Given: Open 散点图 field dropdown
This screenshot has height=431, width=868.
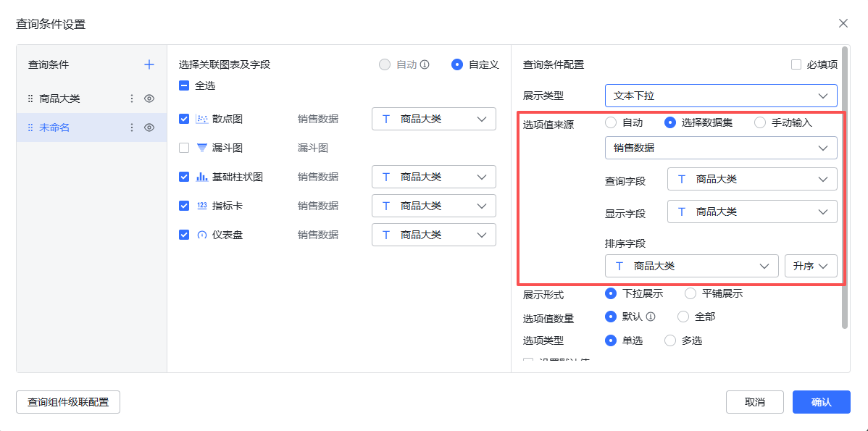Looking at the screenshot, I should (434, 118).
